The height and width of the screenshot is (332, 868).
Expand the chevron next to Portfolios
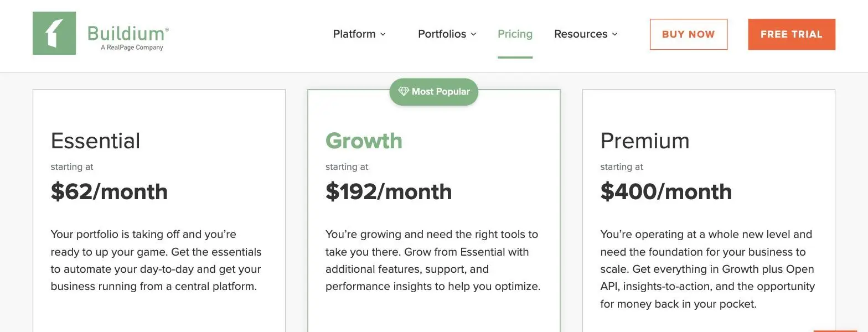click(473, 34)
